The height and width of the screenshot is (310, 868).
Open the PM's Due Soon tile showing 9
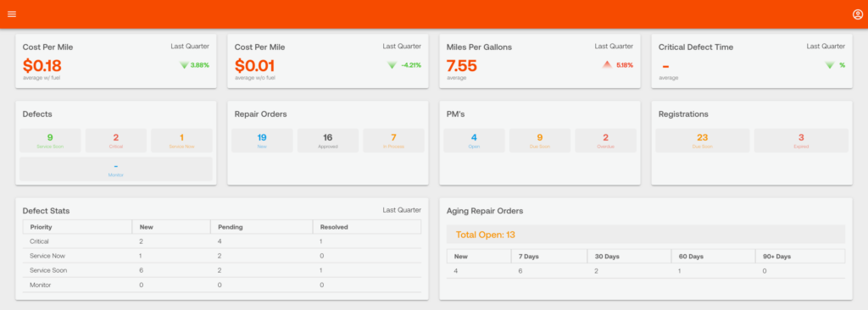tap(540, 141)
